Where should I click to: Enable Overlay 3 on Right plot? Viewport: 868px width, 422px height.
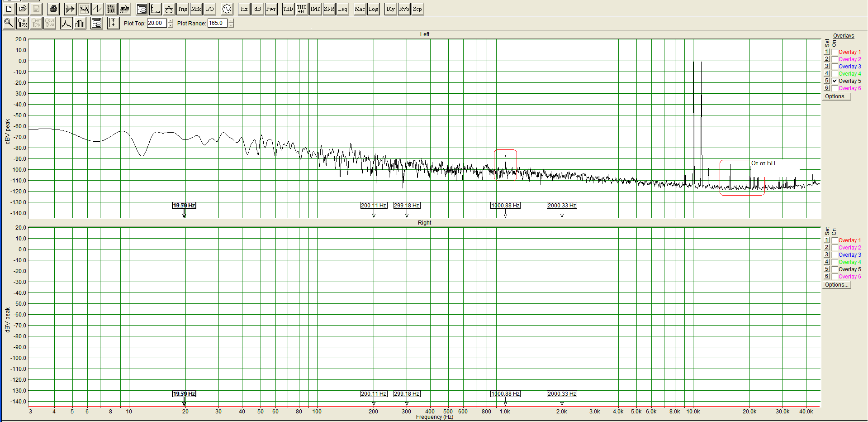point(835,255)
